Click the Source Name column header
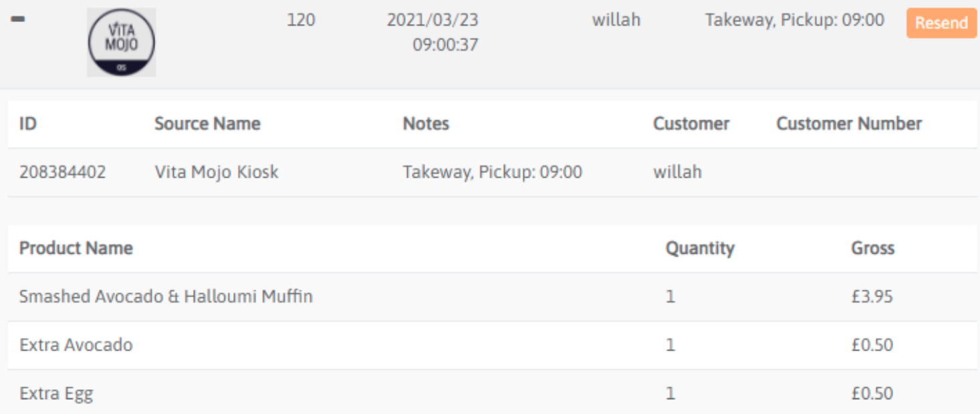 207,124
